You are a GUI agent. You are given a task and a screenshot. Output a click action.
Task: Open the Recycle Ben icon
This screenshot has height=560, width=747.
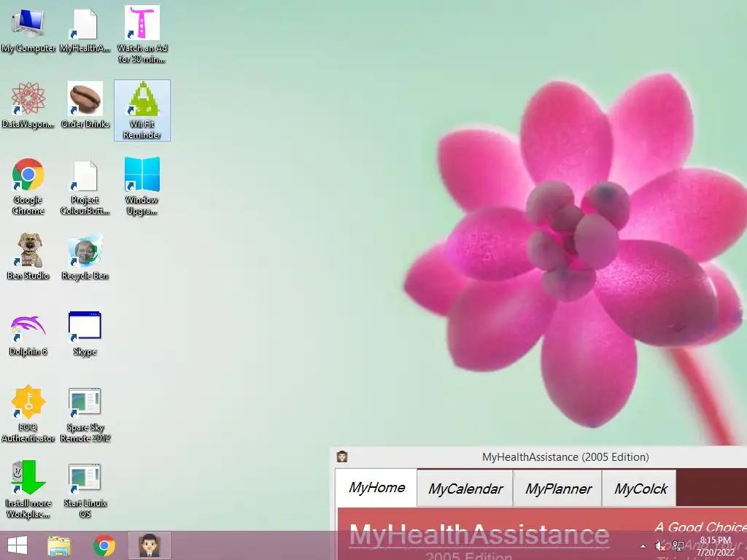(85, 257)
